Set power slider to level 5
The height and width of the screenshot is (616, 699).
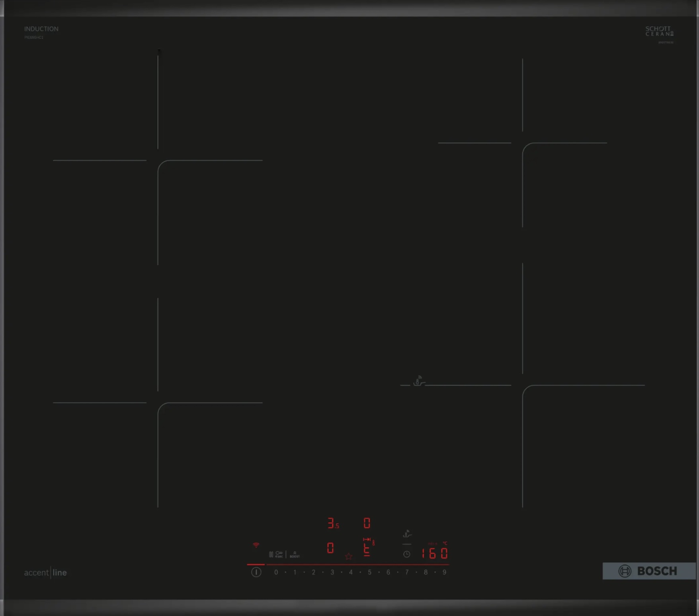point(369,572)
